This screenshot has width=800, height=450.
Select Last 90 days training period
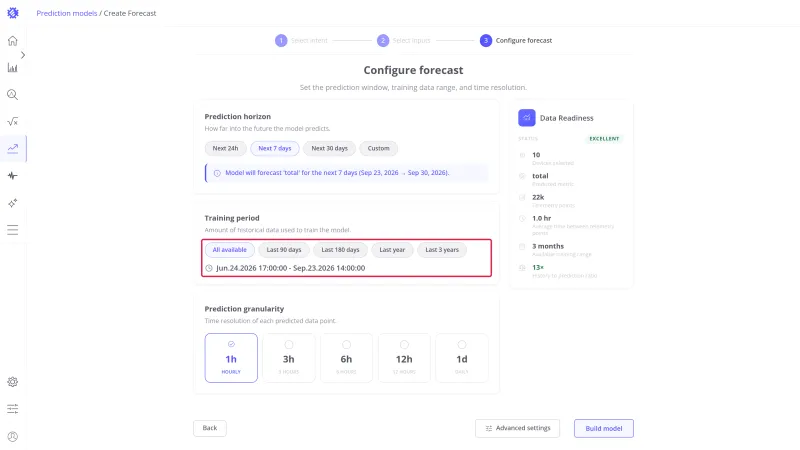tap(284, 250)
